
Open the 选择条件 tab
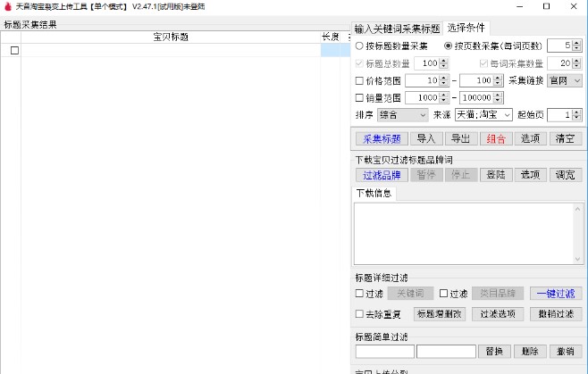coord(466,28)
